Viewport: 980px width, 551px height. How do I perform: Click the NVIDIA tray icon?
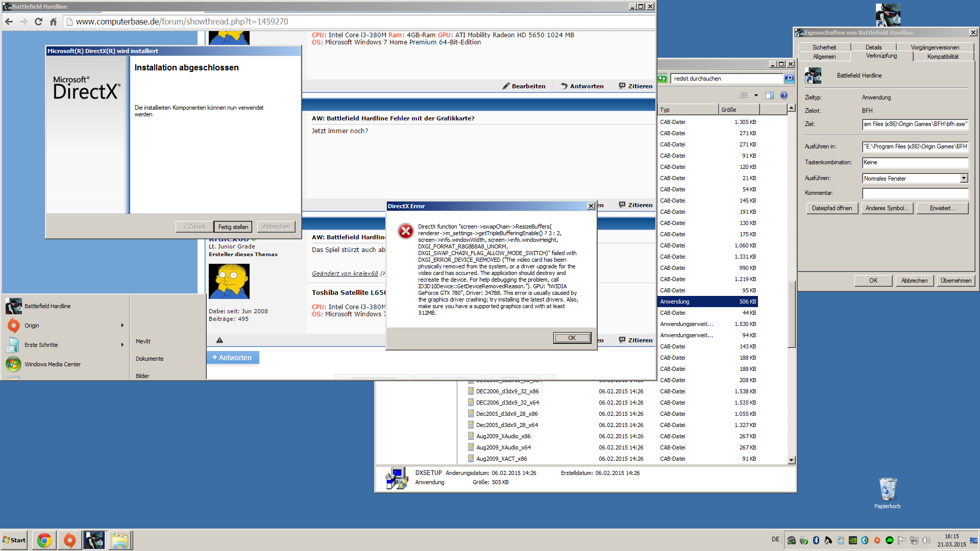[853, 540]
